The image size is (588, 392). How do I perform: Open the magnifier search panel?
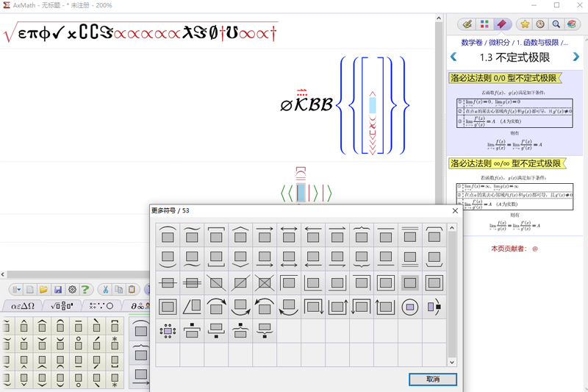point(556,24)
